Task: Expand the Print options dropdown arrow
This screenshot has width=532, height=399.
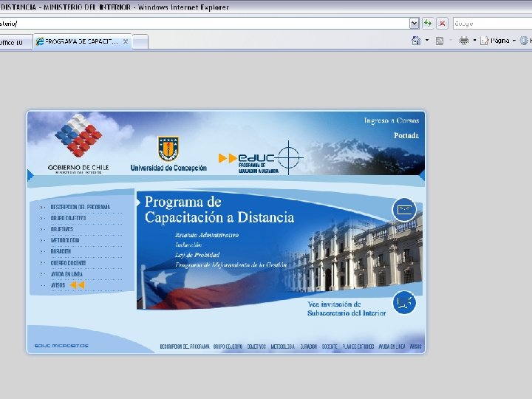Action: (474, 41)
